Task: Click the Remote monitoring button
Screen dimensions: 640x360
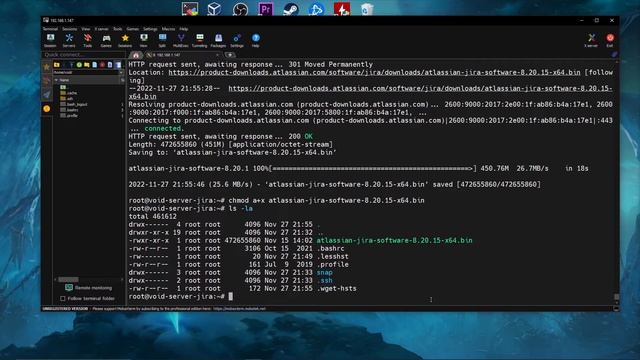Action: pyautogui.click(x=89, y=288)
